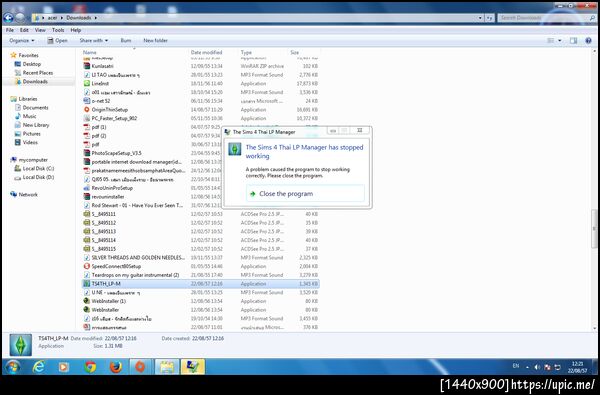Toggle the preview pane icon

pos(573,41)
